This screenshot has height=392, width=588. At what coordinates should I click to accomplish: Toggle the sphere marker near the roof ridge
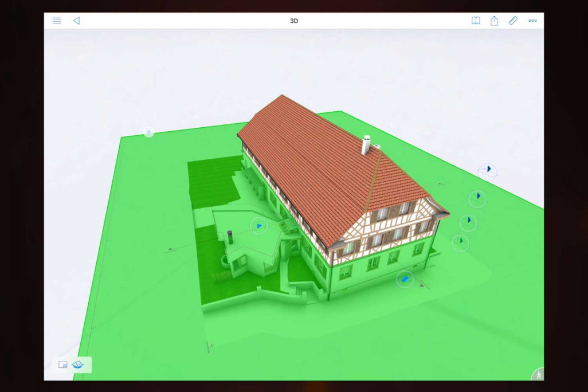click(x=148, y=132)
